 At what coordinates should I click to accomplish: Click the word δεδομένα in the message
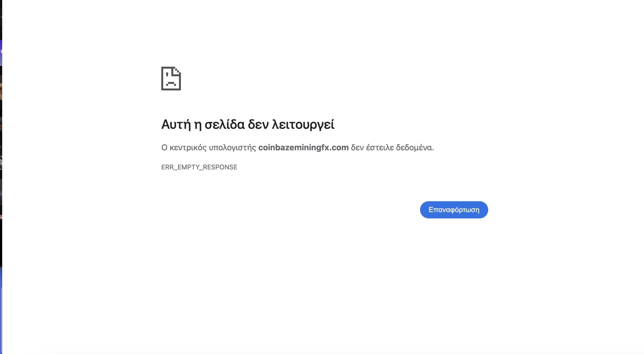[x=415, y=147]
